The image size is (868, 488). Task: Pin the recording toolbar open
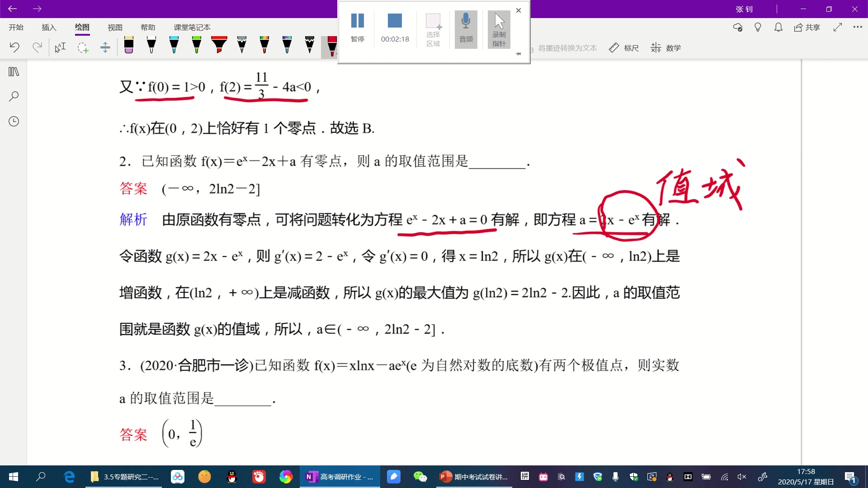tap(519, 53)
